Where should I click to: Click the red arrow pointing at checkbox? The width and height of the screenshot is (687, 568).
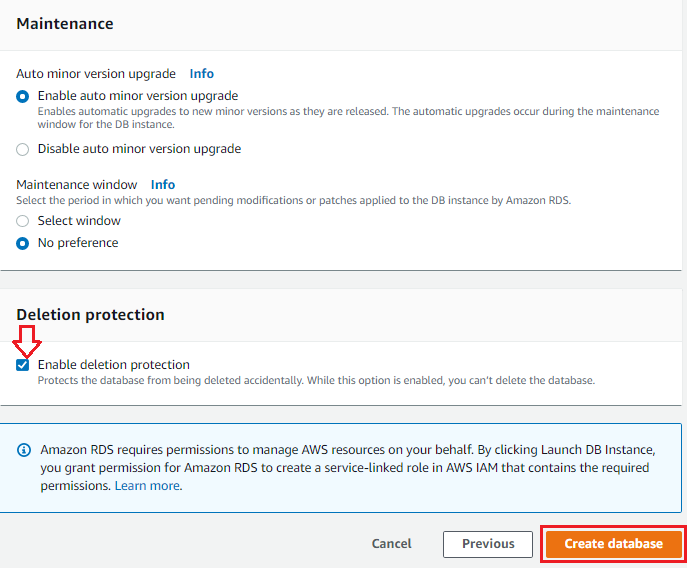click(x=27, y=341)
